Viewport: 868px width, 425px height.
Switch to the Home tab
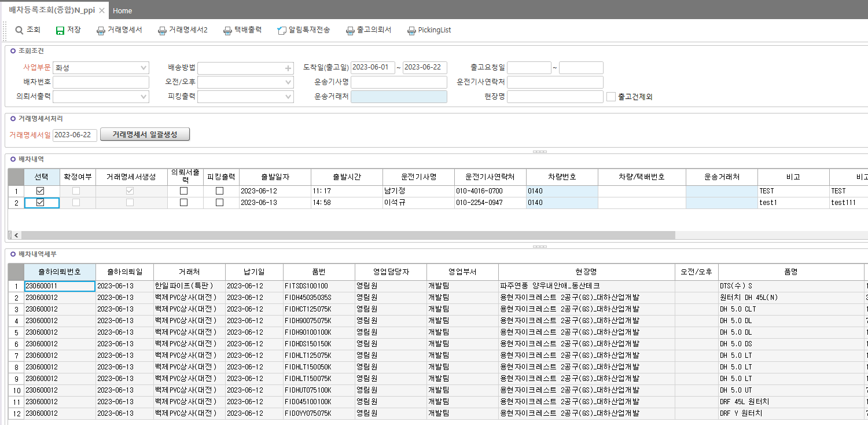click(x=123, y=10)
